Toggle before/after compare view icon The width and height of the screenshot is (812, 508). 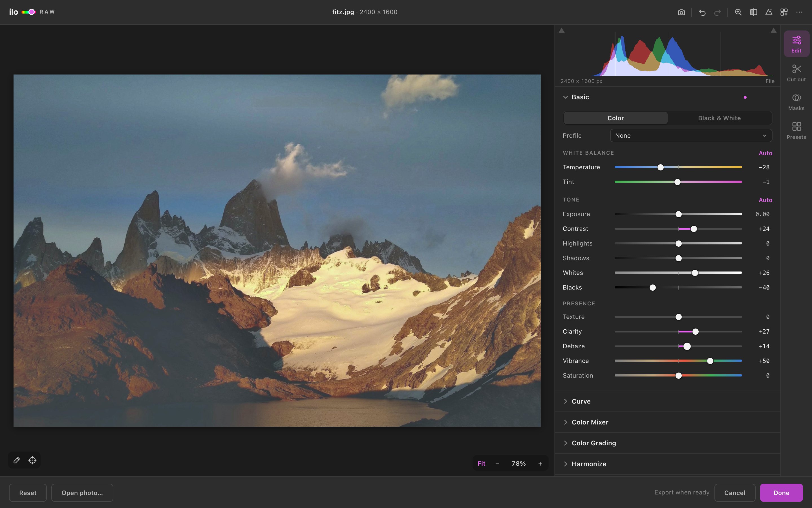(x=753, y=12)
